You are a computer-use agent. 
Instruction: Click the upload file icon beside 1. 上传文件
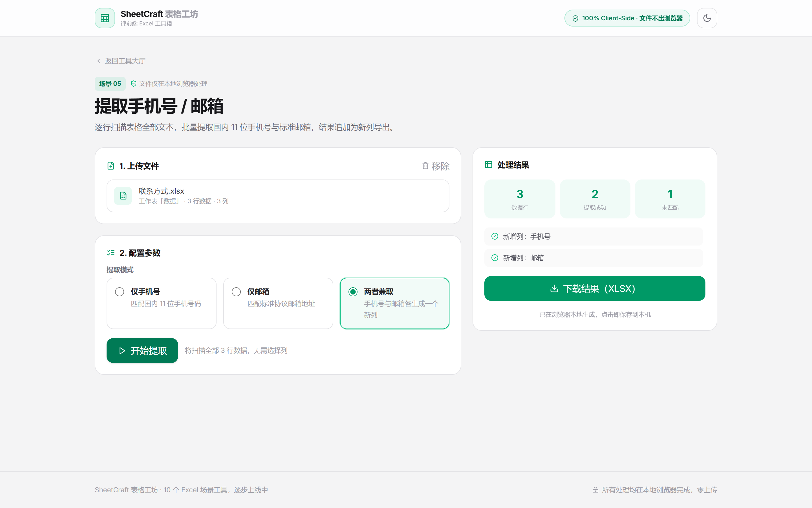(111, 166)
